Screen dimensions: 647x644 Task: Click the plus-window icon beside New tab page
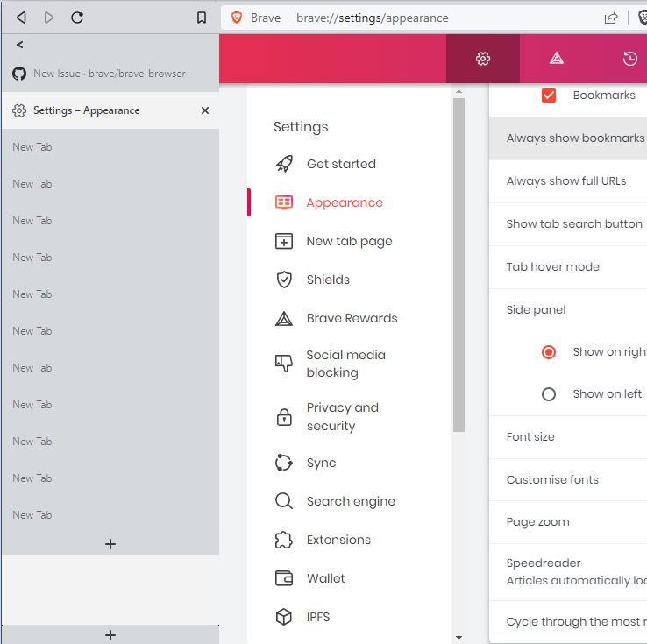point(284,241)
